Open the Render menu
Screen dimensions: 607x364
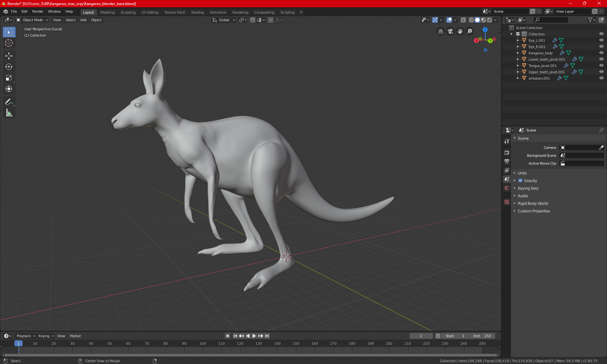pyautogui.click(x=38, y=11)
